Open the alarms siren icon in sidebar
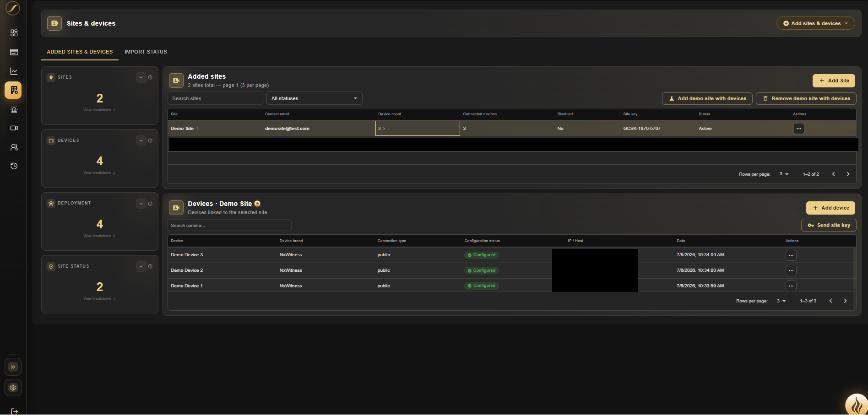 click(14, 109)
